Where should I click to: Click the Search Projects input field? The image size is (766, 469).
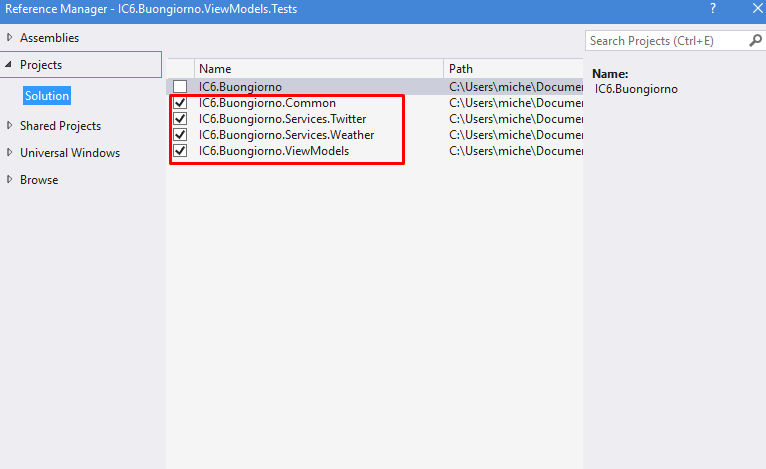point(665,41)
